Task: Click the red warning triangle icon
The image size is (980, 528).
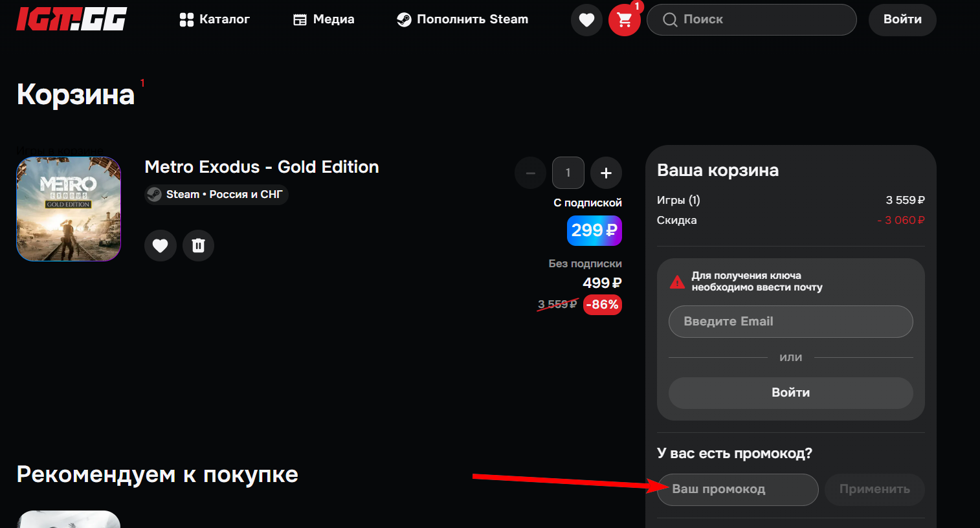Action: [x=677, y=282]
